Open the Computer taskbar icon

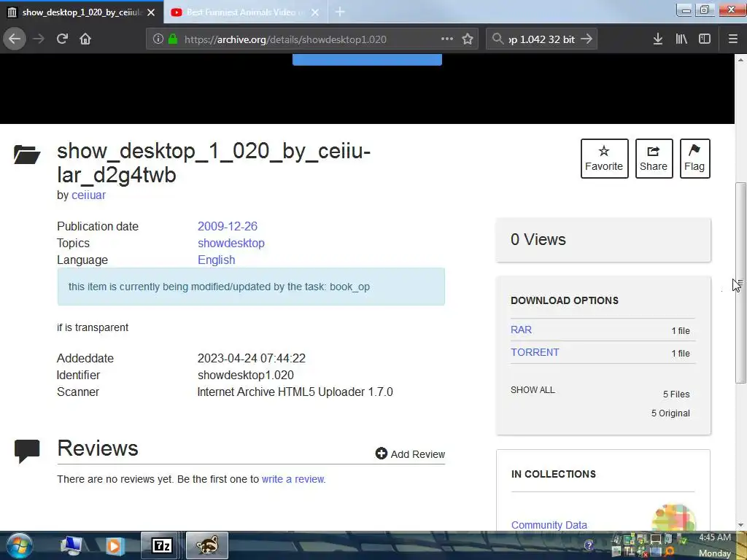click(71, 545)
